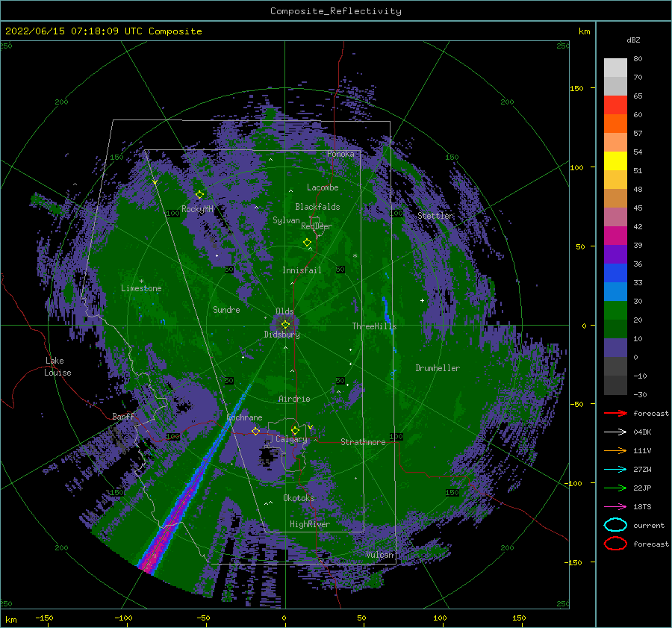Pick the dark orange 57-60 dBZ swatch
The width and height of the screenshot is (672, 628).
(615, 124)
